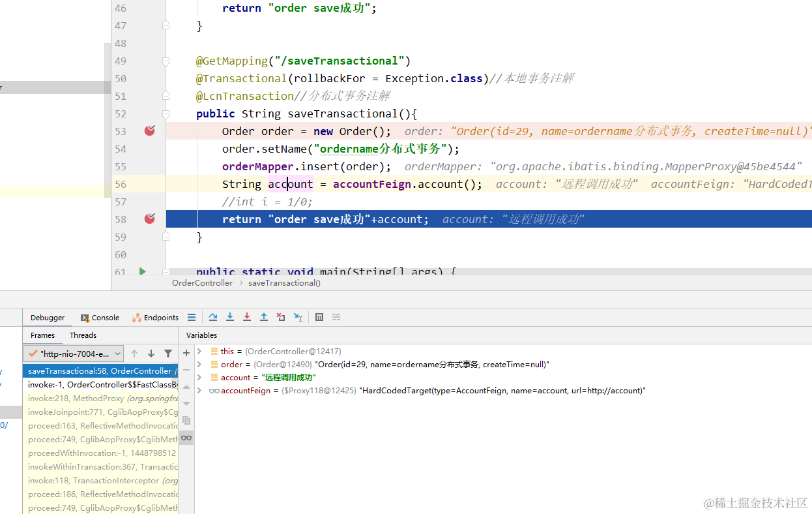Select frame invoke:218, MethodProxy
Viewport: 812px width, 514px height.
point(100,398)
